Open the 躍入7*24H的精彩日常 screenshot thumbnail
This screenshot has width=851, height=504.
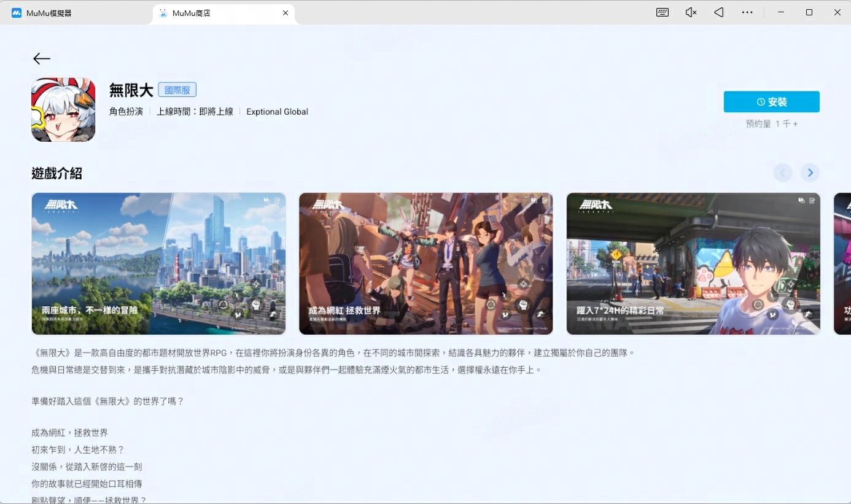coord(693,263)
